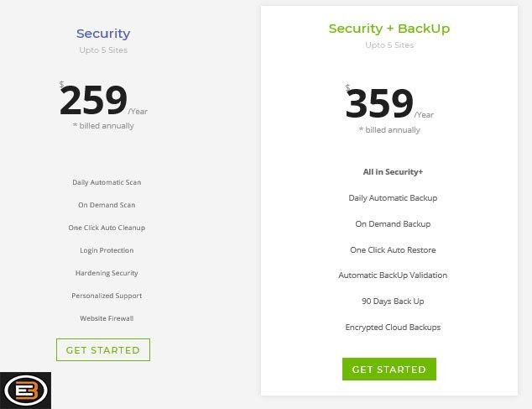Viewport: 532px width, 409px height.
Task: Click the outlined GET STARTED button for Security
Action: click(x=103, y=349)
